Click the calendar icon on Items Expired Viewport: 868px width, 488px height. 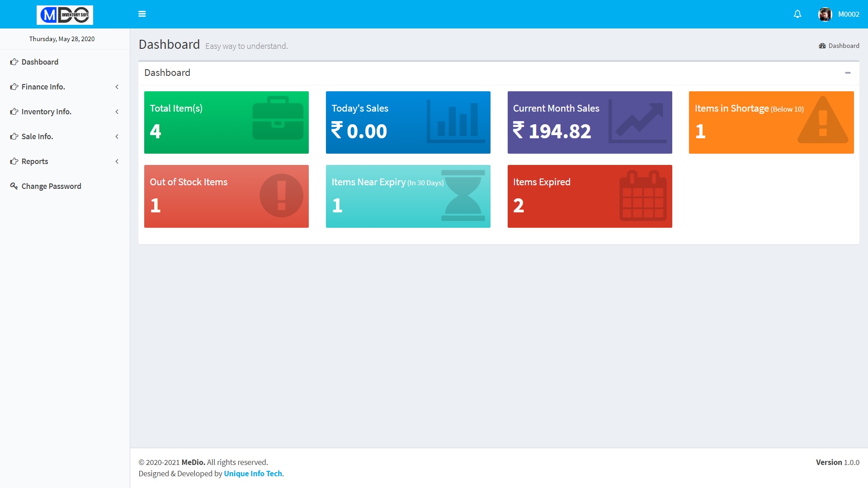pos(643,196)
